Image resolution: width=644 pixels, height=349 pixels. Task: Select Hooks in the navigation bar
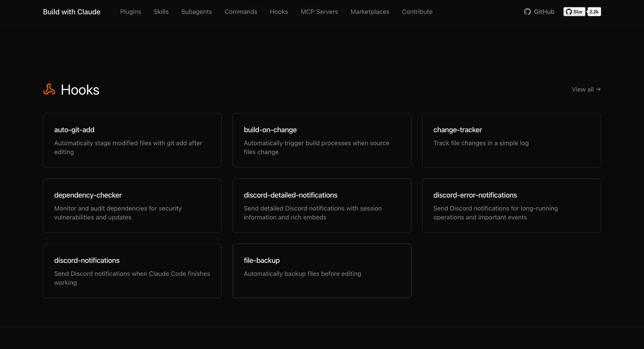(x=279, y=12)
